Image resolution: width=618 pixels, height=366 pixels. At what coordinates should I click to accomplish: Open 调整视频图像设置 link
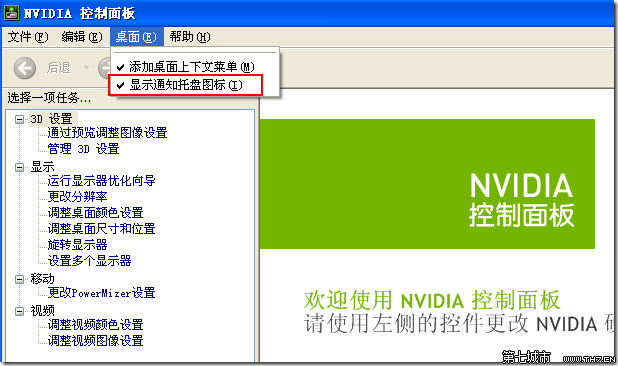(x=95, y=341)
